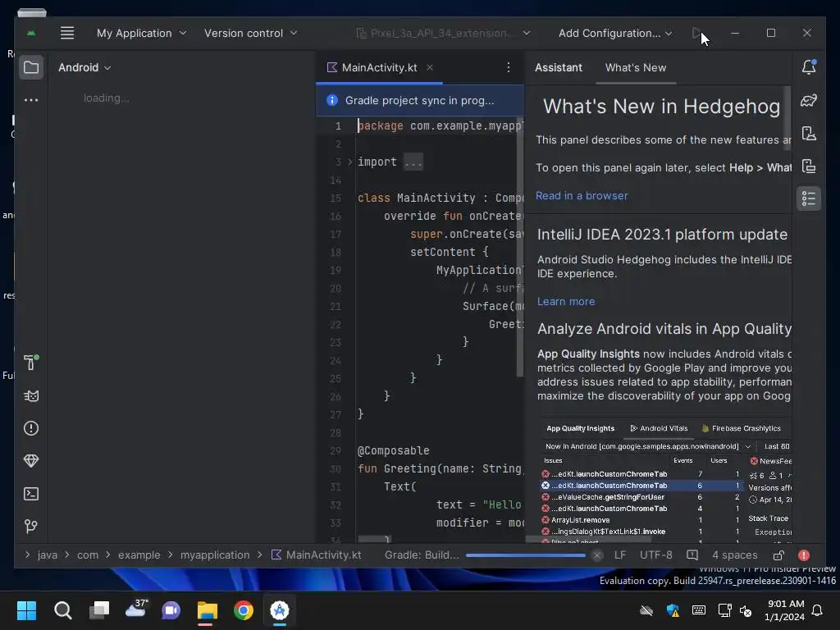Open the My Application project dropdown
This screenshot has height=630, width=840.
(141, 33)
